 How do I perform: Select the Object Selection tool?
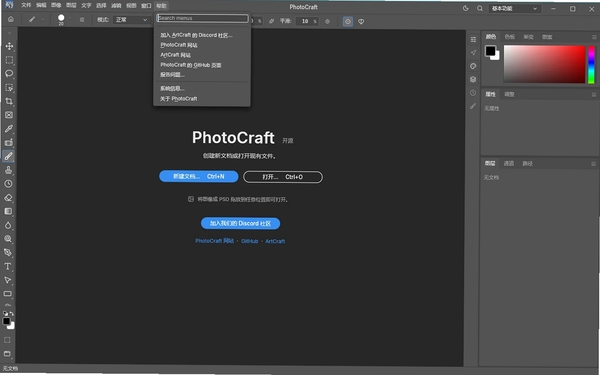[9, 88]
